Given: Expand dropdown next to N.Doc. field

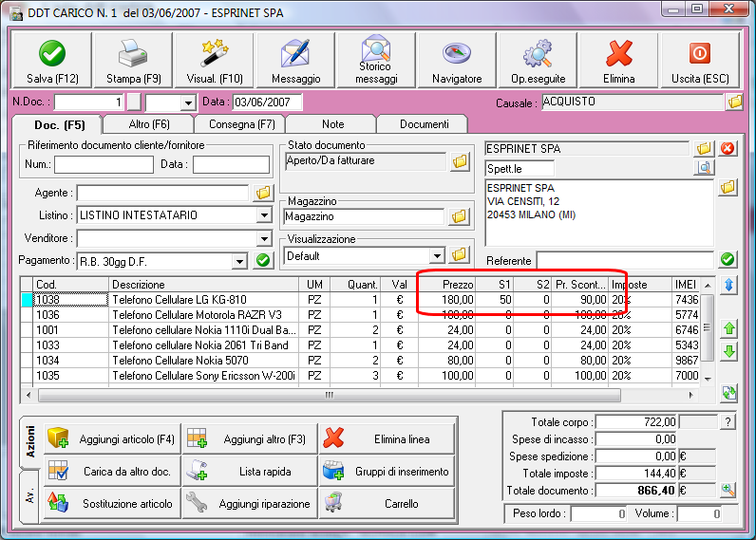Looking at the screenshot, I should coord(187,102).
